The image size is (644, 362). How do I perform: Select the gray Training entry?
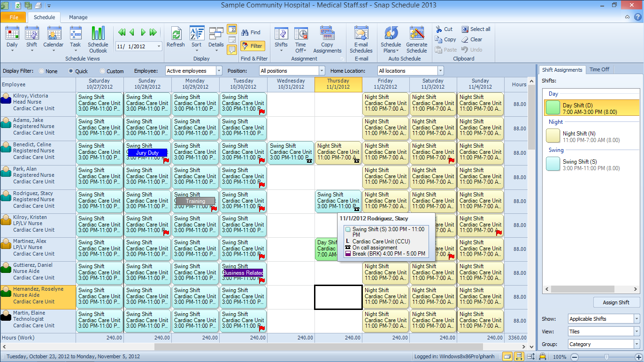(x=195, y=201)
